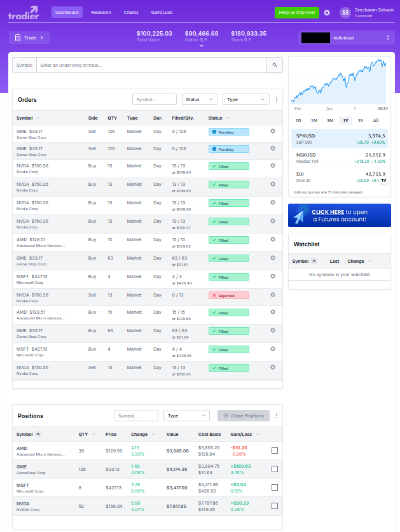
Task: Open gear for rejected NVDA sell order
Action: tap(273, 295)
